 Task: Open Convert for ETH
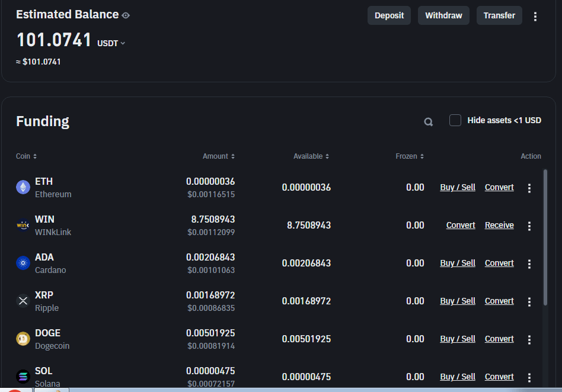point(499,187)
